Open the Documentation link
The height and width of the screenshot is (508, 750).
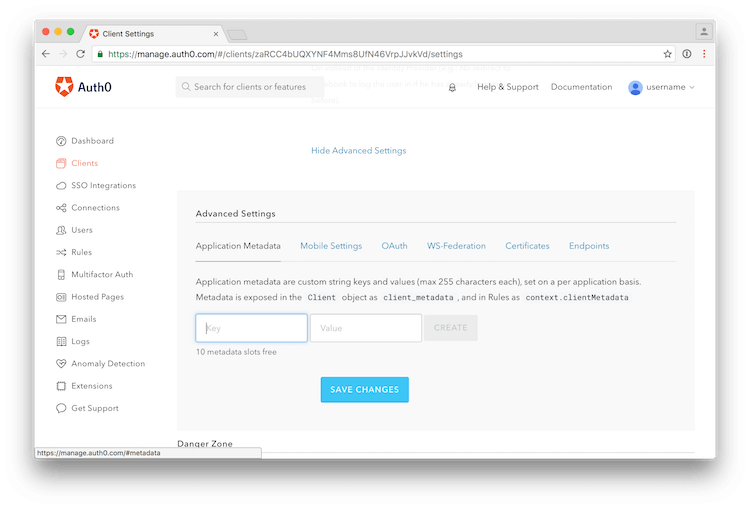point(581,87)
